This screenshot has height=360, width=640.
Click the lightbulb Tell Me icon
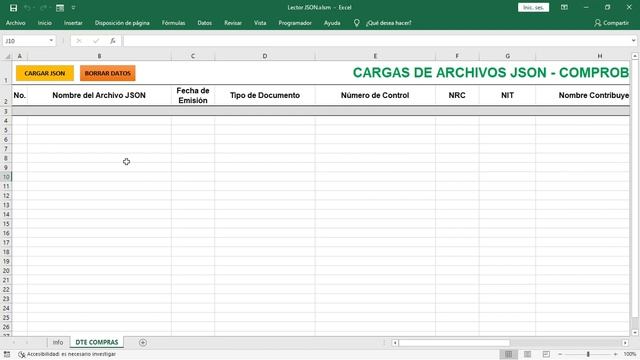click(x=357, y=23)
